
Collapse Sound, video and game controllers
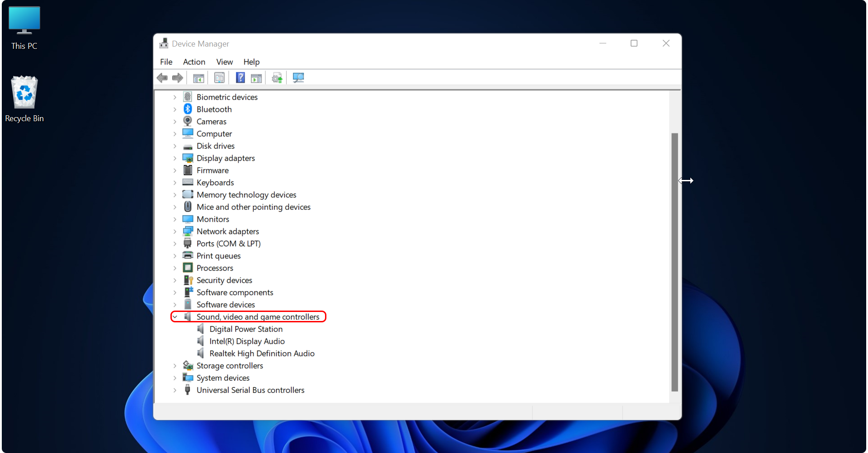175,317
